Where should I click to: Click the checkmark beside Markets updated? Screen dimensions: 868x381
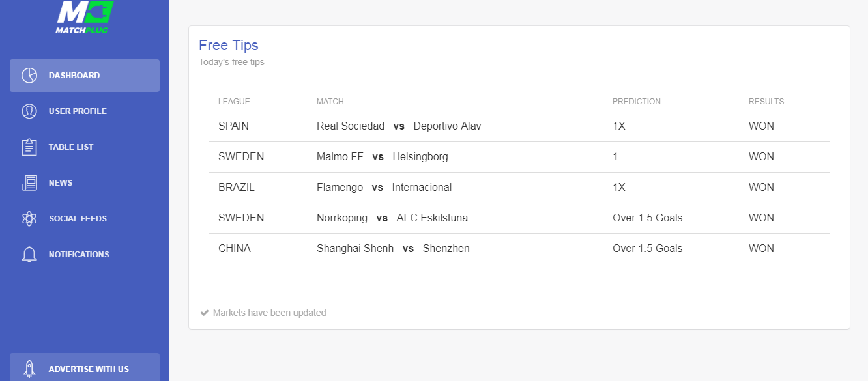(x=205, y=313)
